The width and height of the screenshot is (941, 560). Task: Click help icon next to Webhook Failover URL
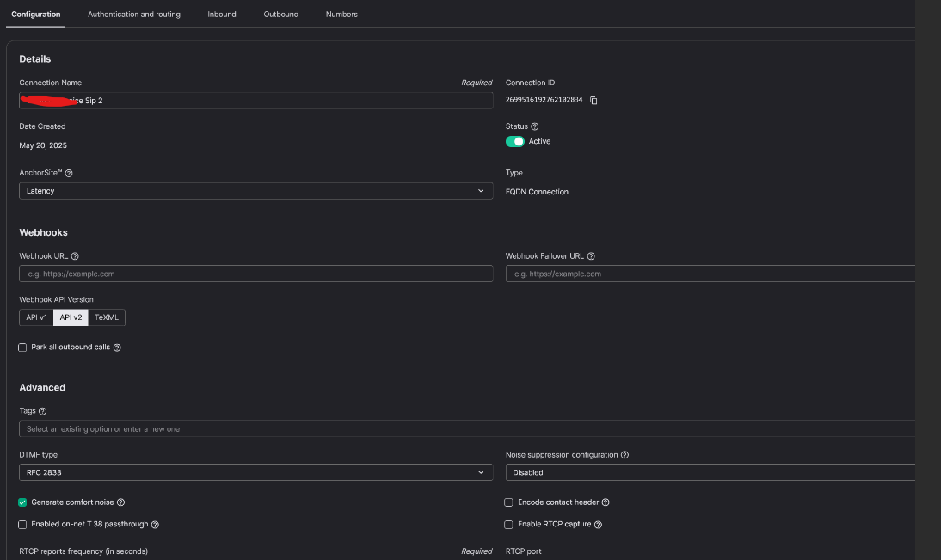coord(591,256)
